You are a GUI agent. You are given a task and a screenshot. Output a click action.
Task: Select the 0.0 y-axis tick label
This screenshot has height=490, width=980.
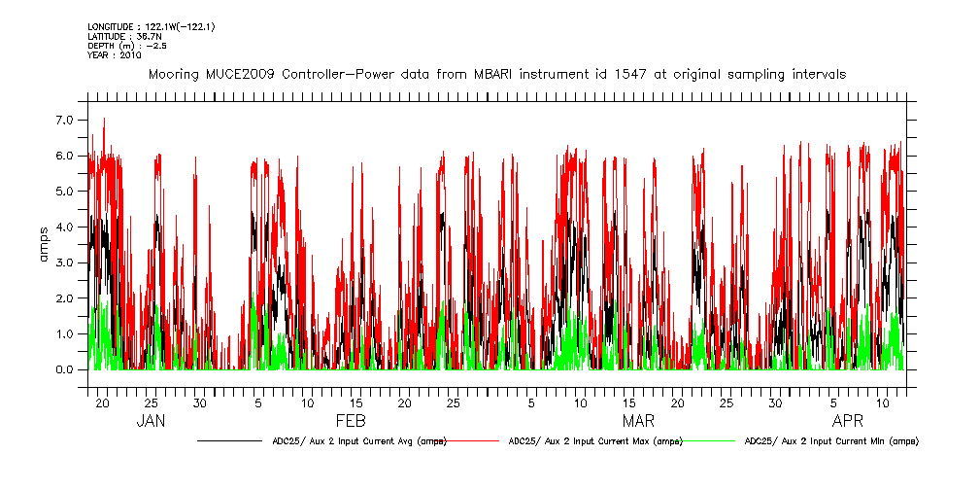(65, 370)
